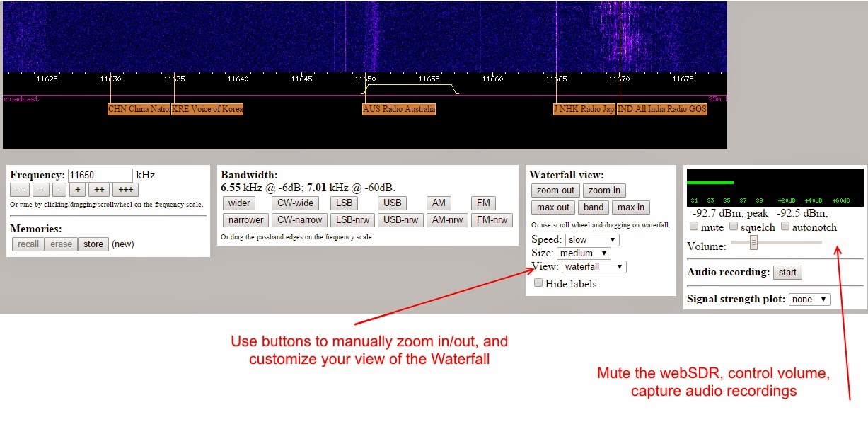The height and width of the screenshot is (422, 868).
Task: Switch to AM mode
Action: pos(438,203)
